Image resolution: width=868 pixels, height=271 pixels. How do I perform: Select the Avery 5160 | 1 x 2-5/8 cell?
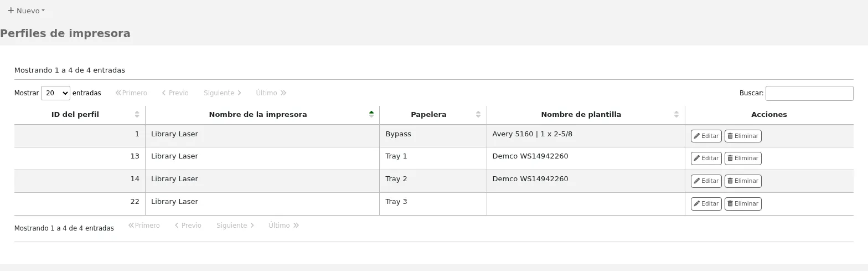click(x=586, y=136)
